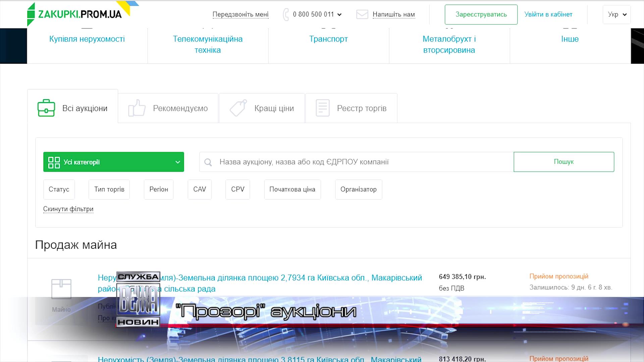644x362 pixels.
Task: Select the Металобрухт і вторсировина category
Action: 449,44
